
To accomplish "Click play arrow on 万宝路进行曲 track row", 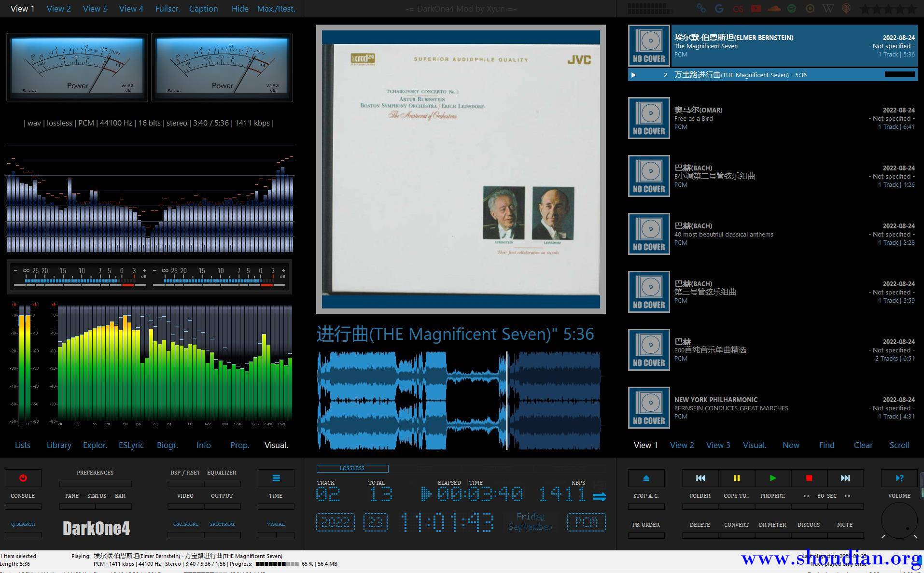I will 633,75.
